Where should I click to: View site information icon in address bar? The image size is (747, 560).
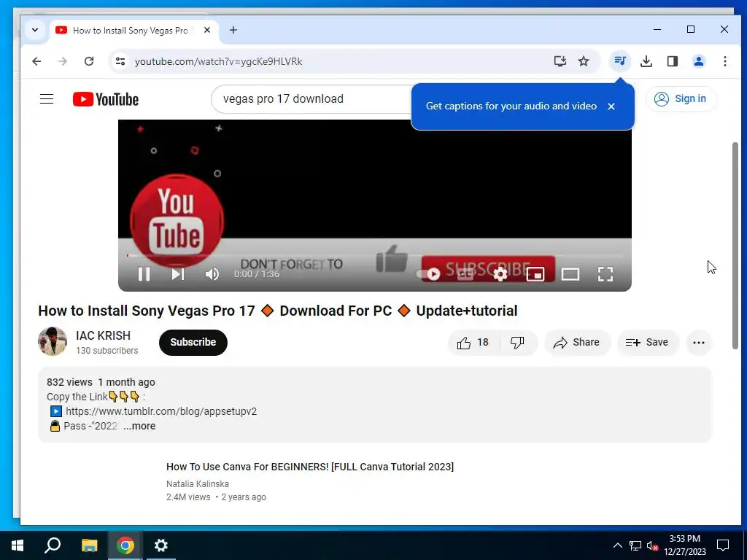[120, 61]
